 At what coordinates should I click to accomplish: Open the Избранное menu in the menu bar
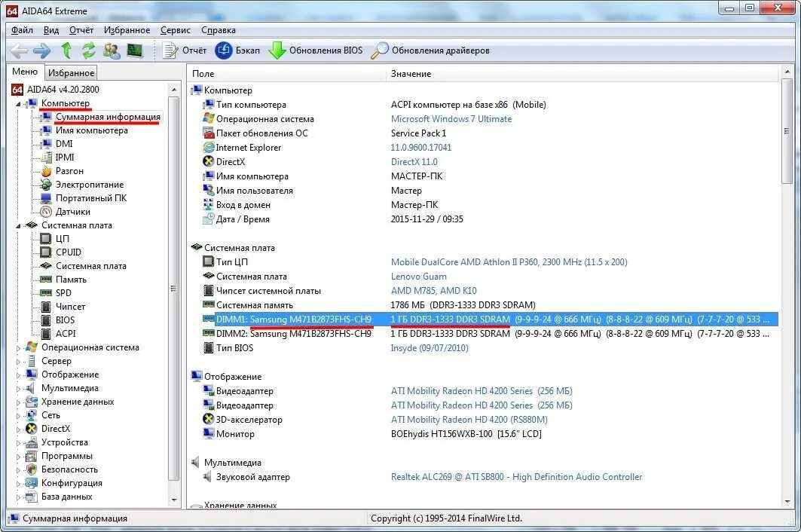pos(127,30)
